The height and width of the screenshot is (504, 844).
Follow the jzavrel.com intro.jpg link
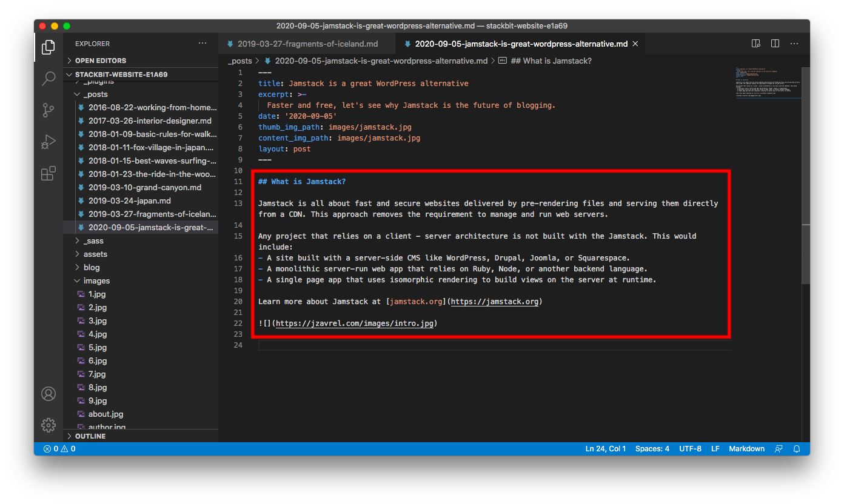pyautogui.click(x=355, y=323)
